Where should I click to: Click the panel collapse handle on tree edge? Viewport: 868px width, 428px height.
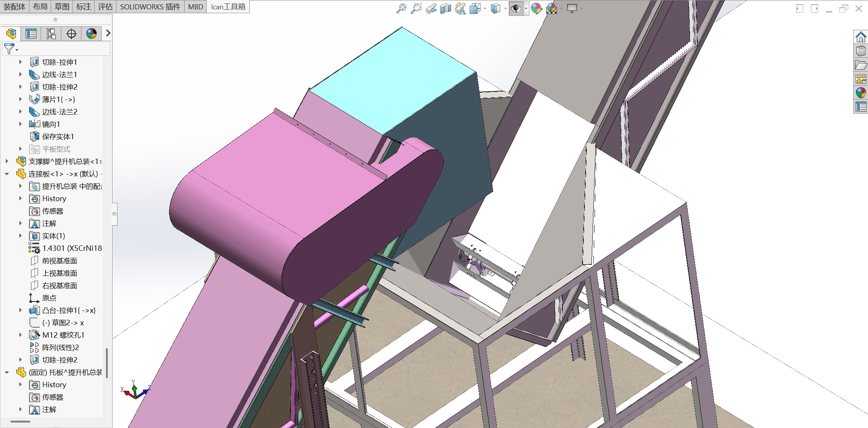click(114, 214)
